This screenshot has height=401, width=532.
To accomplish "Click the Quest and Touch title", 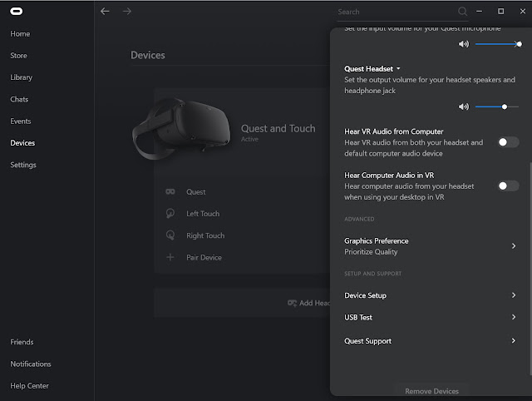I will tap(278, 128).
